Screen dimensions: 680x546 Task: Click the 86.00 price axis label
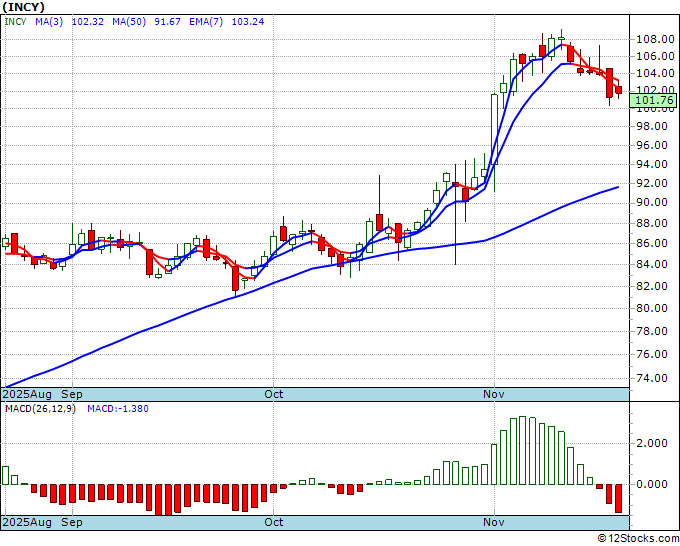[652, 243]
